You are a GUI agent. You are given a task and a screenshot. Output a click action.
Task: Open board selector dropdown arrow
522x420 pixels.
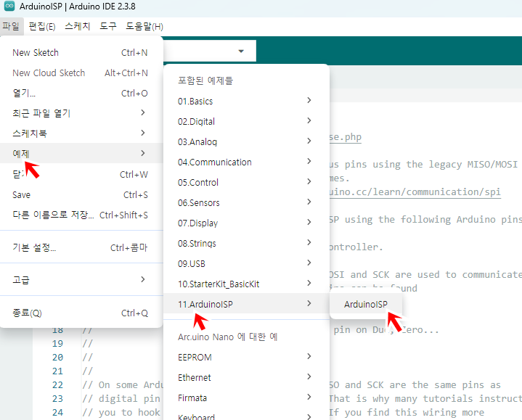tap(241, 52)
